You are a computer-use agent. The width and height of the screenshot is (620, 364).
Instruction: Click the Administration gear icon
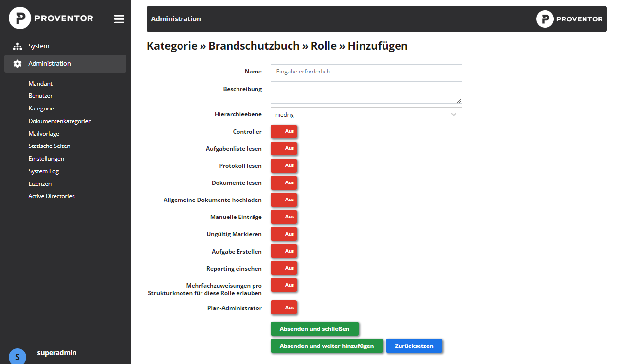tap(18, 64)
